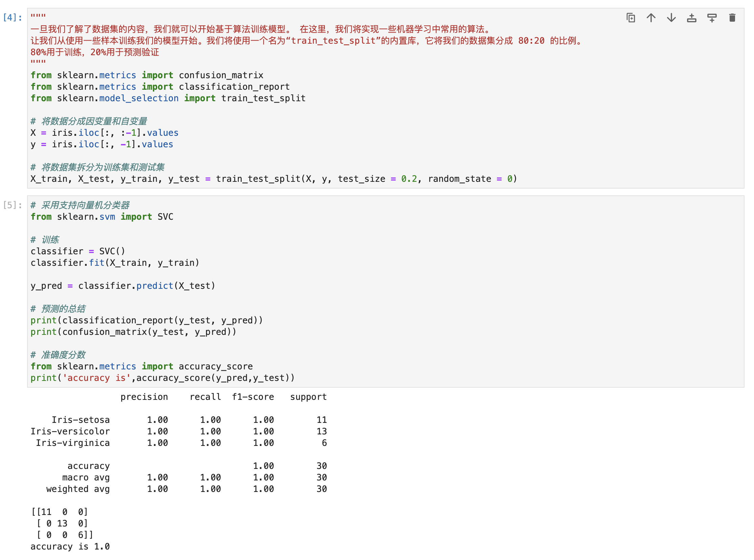Click the confusion_matrix import line
The width and height of the screenshot is (754, 560).
click(147, 75)
